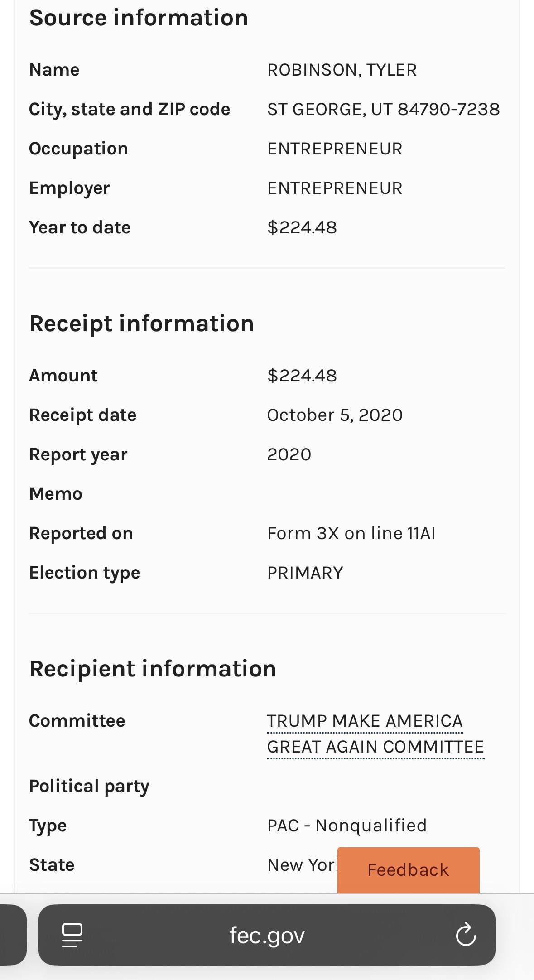Switch to the adjacent browser tab at left edge
The image size is (534, 980).
coord(13,935)
